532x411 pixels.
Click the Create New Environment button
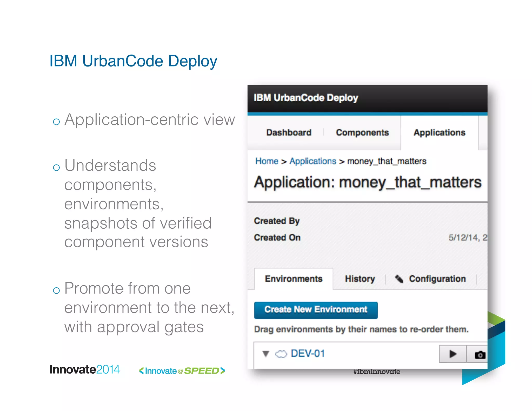[x=316, y=310]
